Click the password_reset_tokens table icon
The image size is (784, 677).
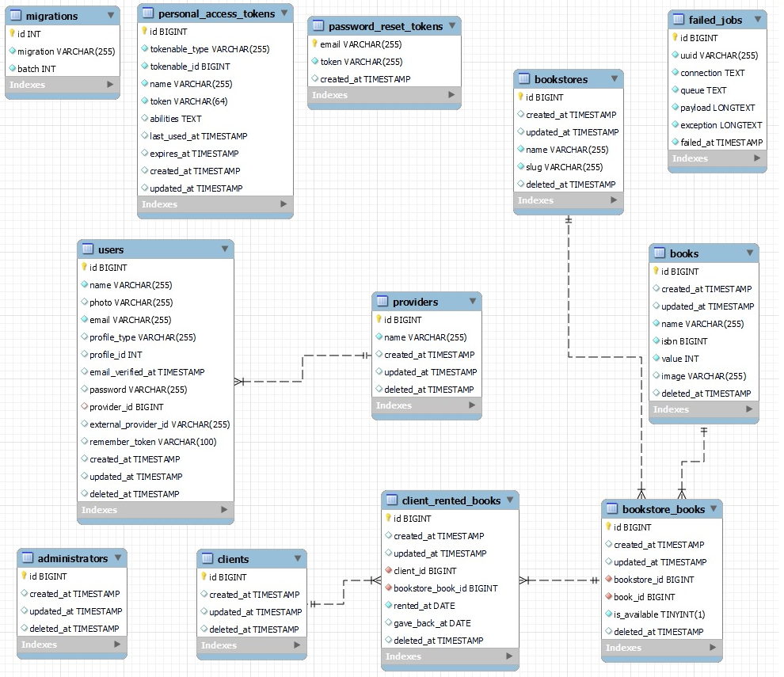318,25
